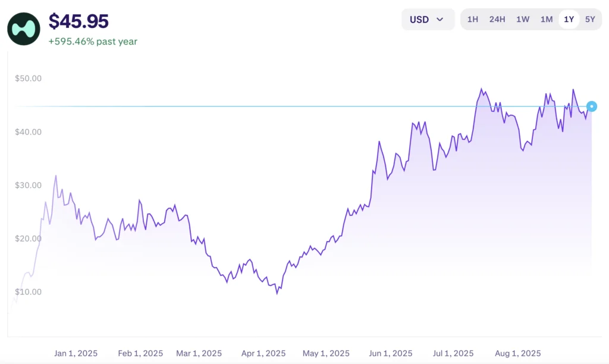The width and height of the screenshot is (609, 364).
Task: Click the +595.46% past year label
Action: pos(93,42)
